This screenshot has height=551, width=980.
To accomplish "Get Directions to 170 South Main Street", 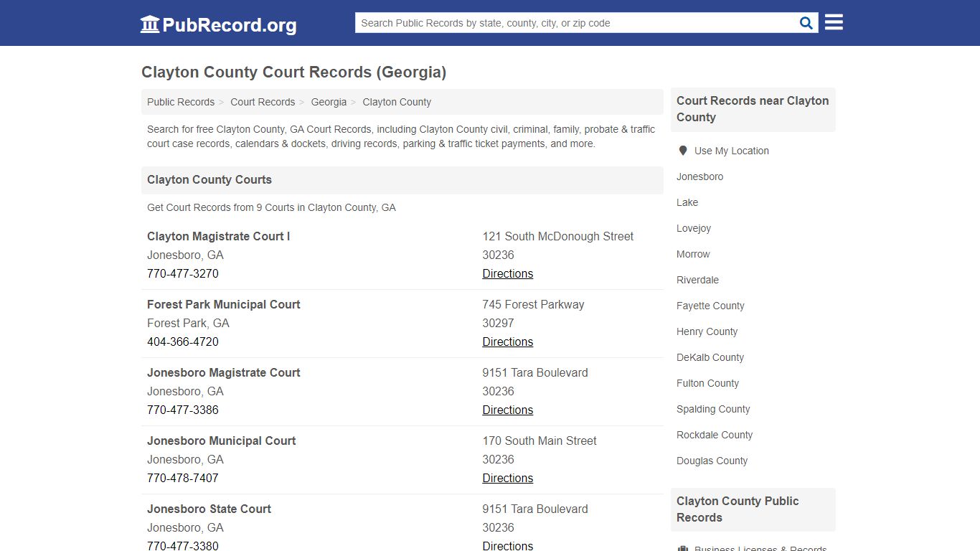I will tap(508, 478).
